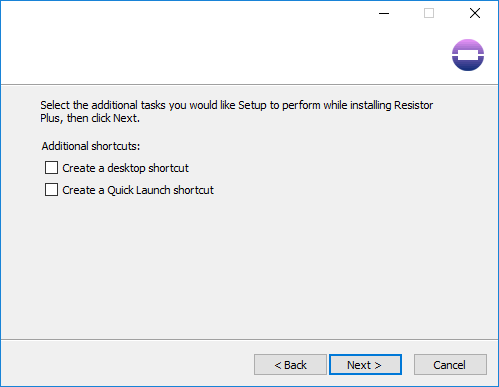Click the separator line above the footer buttons
Viewport: 499px width, 387px height.
pyautogui.click(x=249, y=340)
